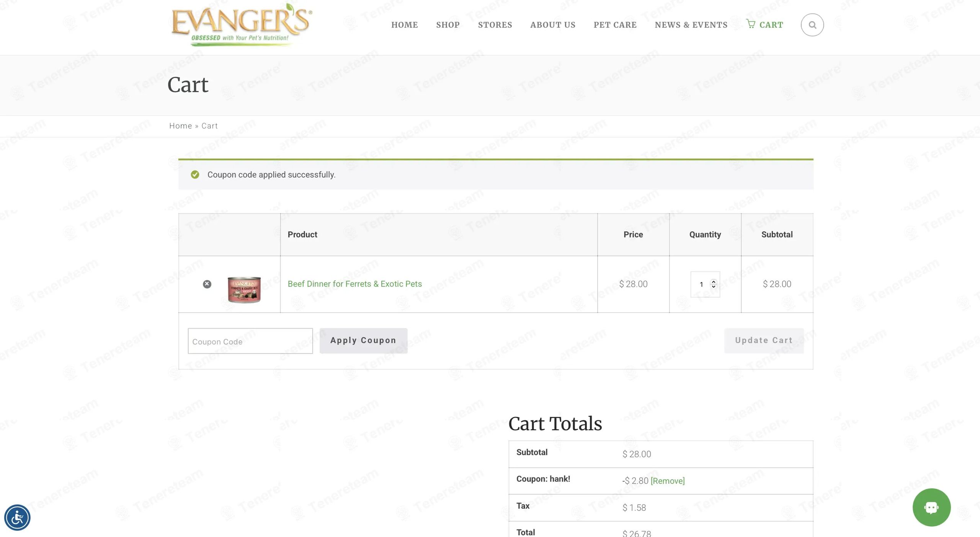Increase the product quantity stepper

[714, 282]
